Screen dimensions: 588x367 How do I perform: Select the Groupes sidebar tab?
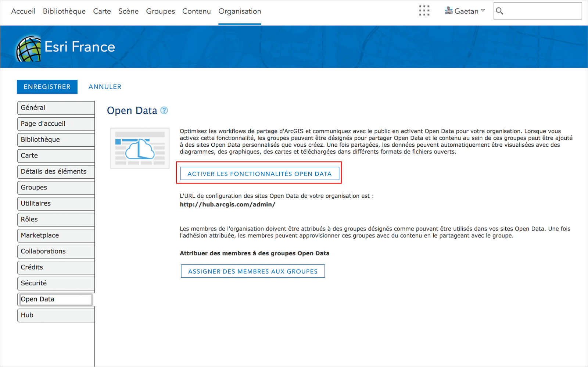tap(56, 188)
